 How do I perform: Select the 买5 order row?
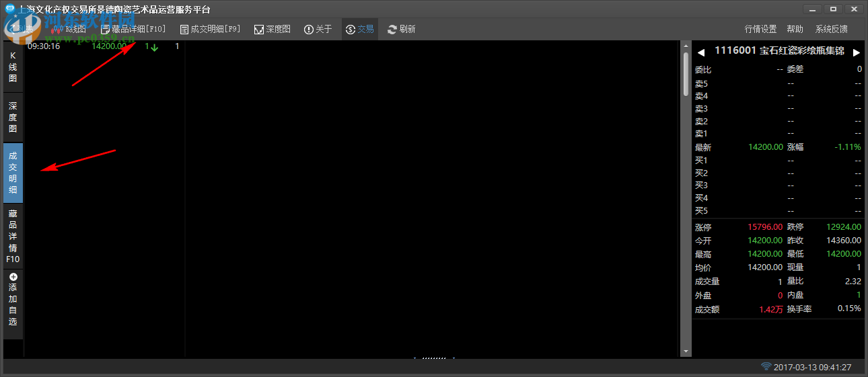click(779, 211)
